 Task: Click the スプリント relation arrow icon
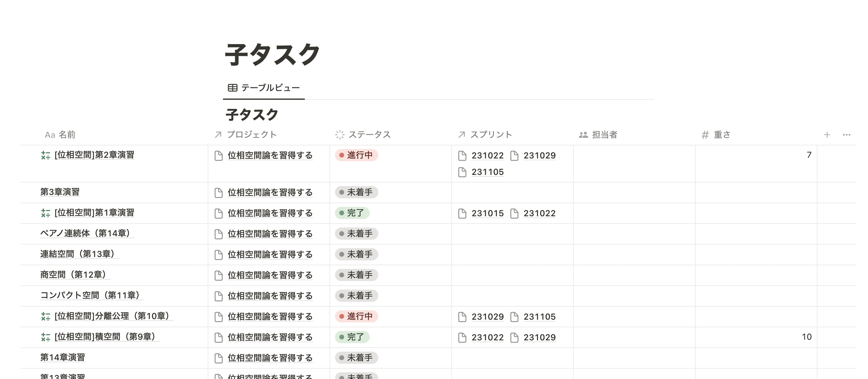pos(462,135)
